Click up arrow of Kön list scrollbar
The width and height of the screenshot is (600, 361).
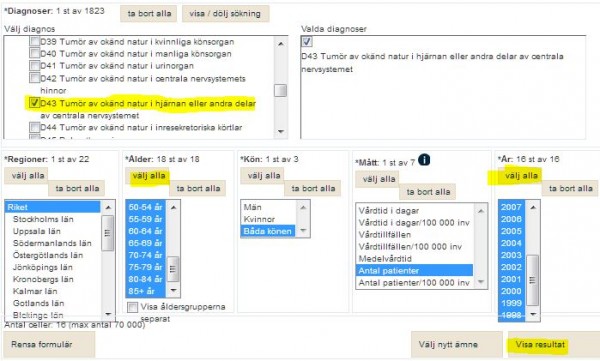point(303,207)
